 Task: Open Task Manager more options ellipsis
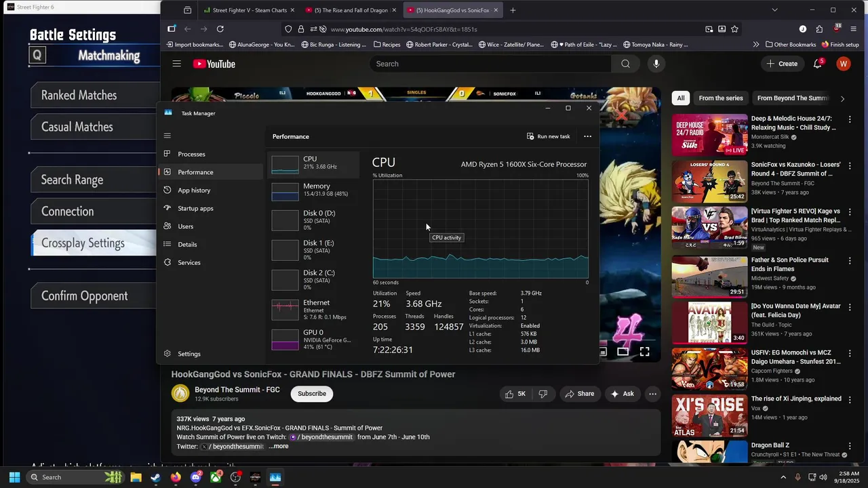(x=588, y=136)
